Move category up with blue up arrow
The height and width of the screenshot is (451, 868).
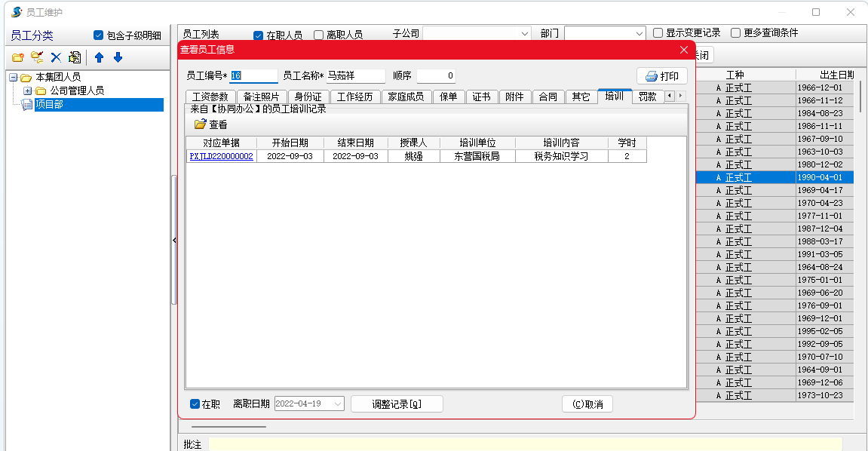[99, 57]
